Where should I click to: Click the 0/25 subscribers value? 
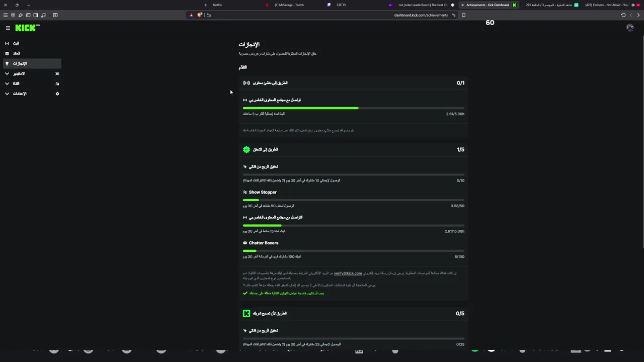[x=460, y=344]
